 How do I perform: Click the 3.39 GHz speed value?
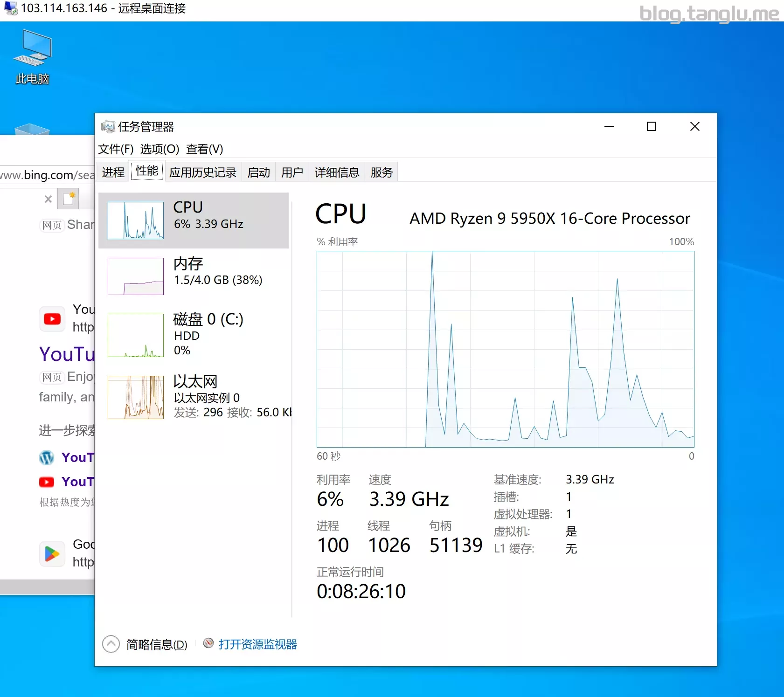point(409,499)
